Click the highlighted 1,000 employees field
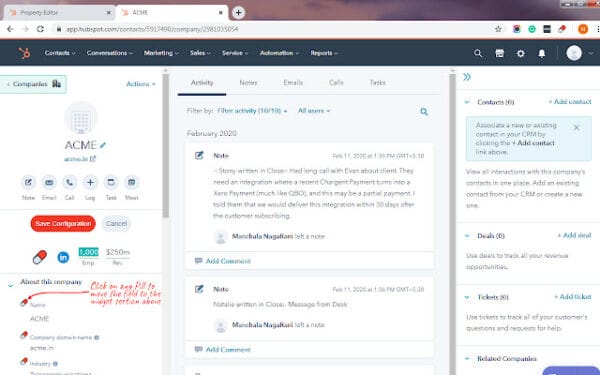Image resolution: width=600 pixels, height=375 pixels. click(88, 252)
